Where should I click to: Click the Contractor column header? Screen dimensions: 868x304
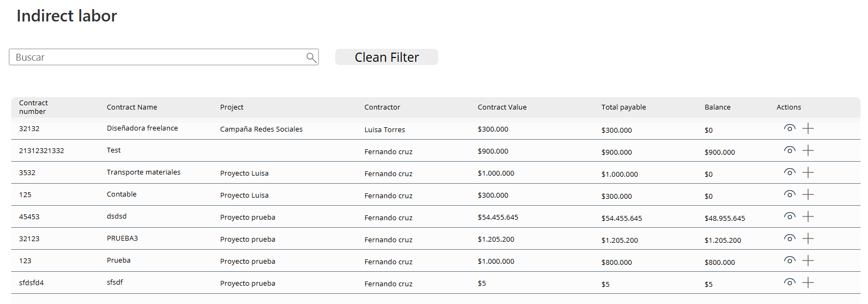[x=382, y=107]
